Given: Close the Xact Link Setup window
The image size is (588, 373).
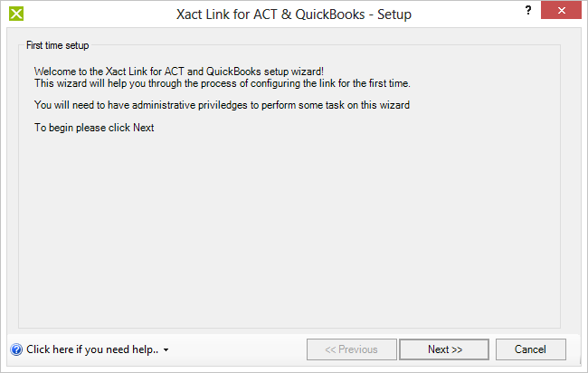Looking at the screenshot, I should click(561, 10).
